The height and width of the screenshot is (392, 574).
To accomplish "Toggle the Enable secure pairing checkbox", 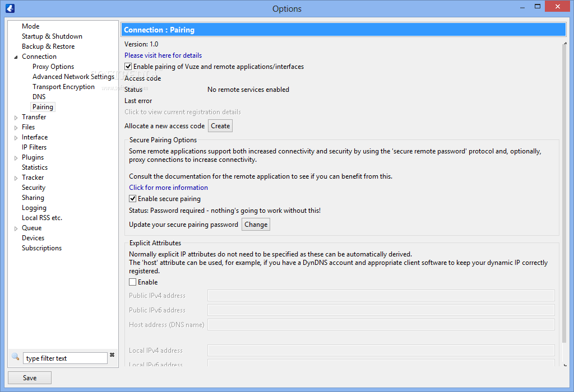I will click(132, 199).
